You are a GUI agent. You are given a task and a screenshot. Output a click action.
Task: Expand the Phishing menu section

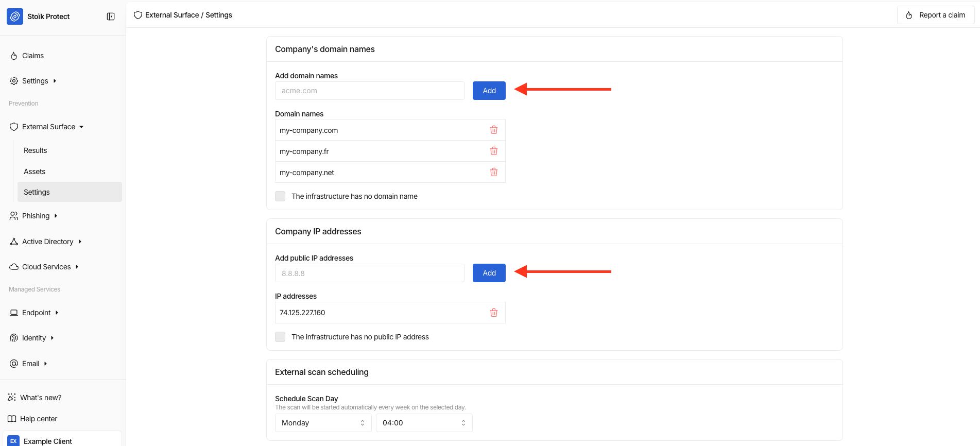click(36, 216)
